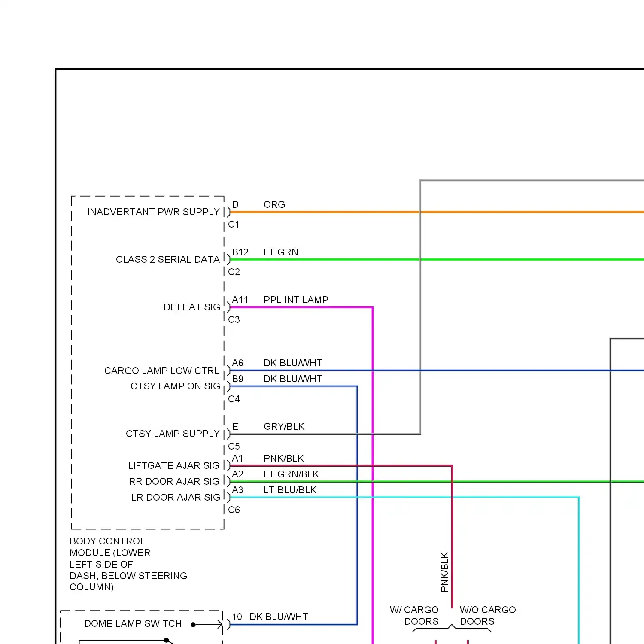Click LR DOOR AJAR SIG label
This screenshot has height=644, width=644.
tap(176, 497)
